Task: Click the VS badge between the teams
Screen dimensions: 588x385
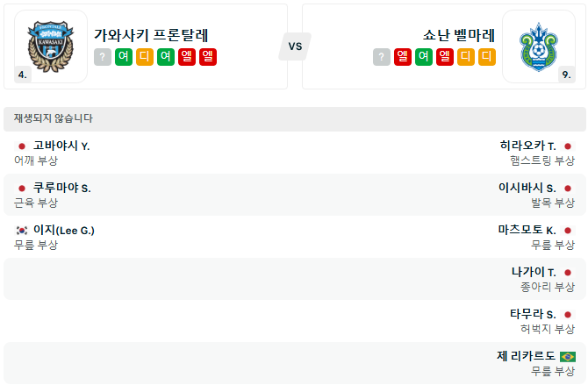Action: tap(295, 46)
